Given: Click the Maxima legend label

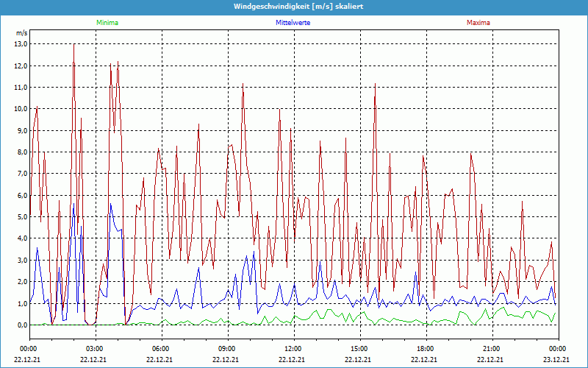Looking at the screenshot, I should (478, 23).
